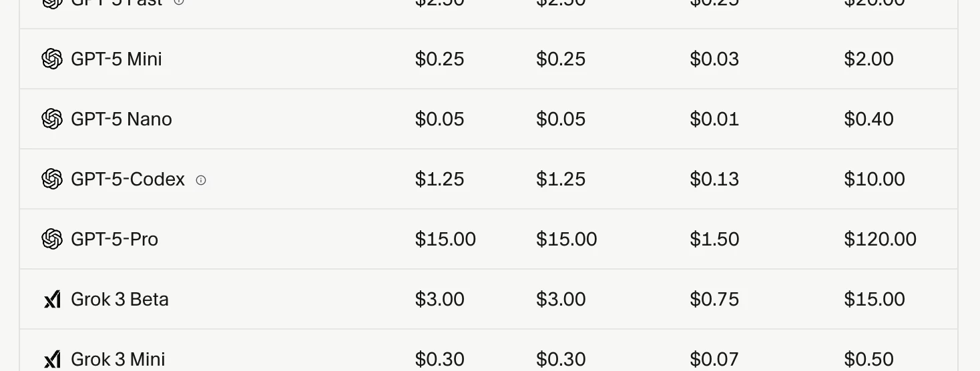This screenshot has height=371, width=980.
Task: Click the OpenAI logo beside GPT-5 Mini
Action: point(52,59)
